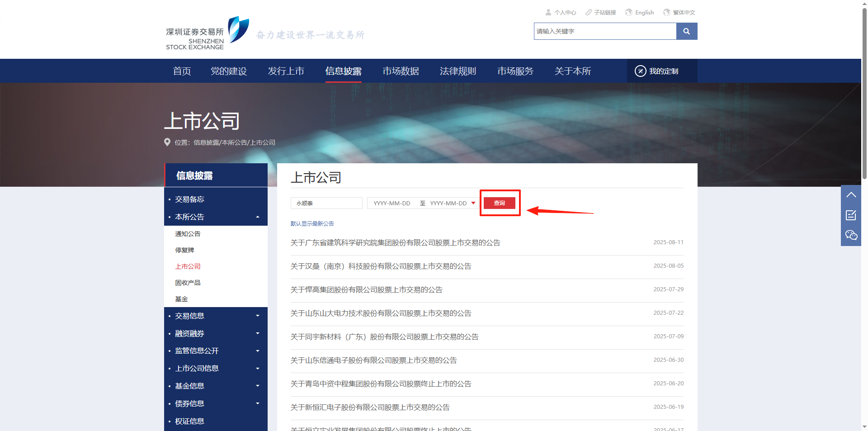Open announcement about 山东山大电力技术
Screen dimensions: 868x431
pos(381,313)
